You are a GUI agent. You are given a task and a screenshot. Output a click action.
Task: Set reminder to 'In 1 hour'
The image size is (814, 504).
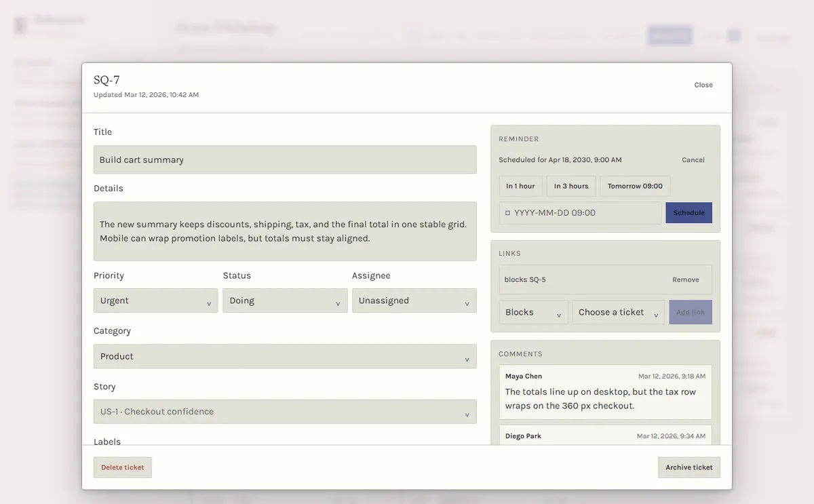point(520,186)
